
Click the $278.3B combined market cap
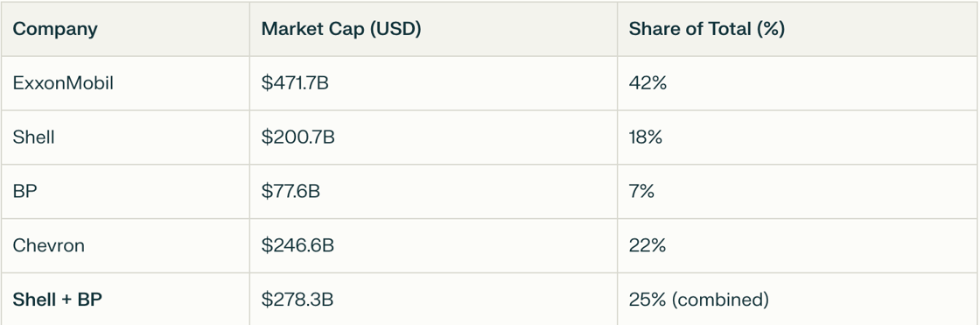297,300
